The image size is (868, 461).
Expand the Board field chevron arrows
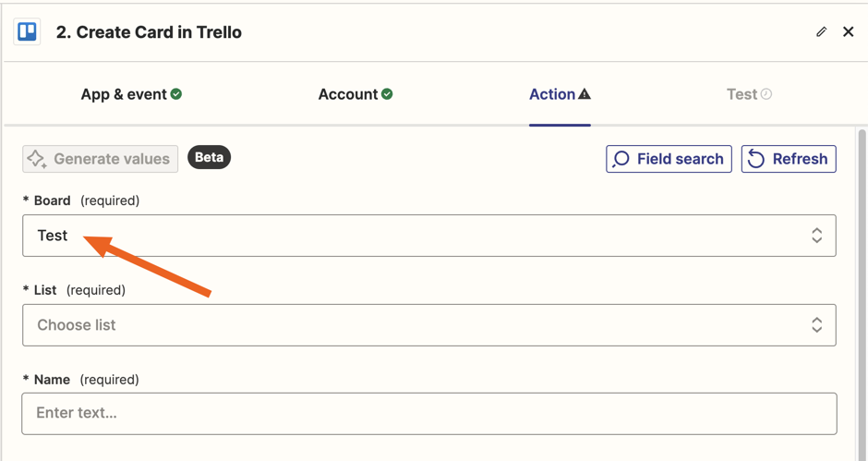click(x=816, y=236)
